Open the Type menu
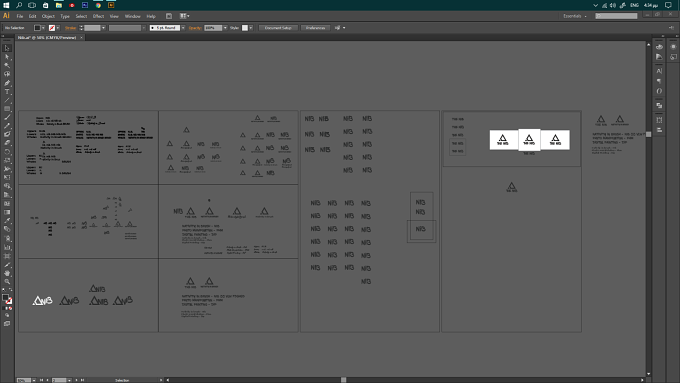 pos(65,16)
